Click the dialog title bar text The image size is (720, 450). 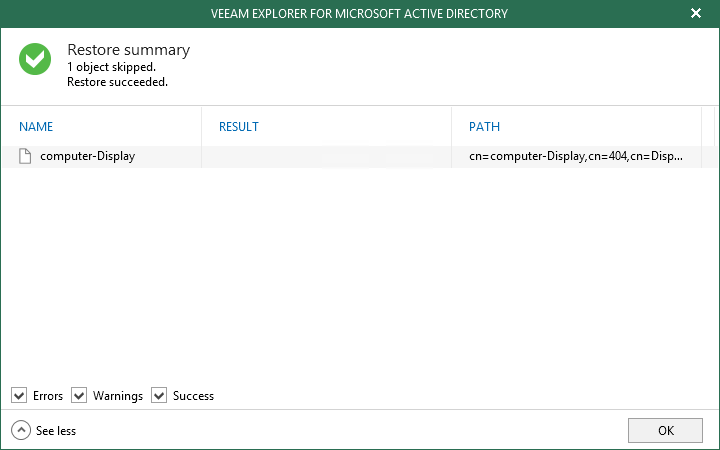point(360,14)
